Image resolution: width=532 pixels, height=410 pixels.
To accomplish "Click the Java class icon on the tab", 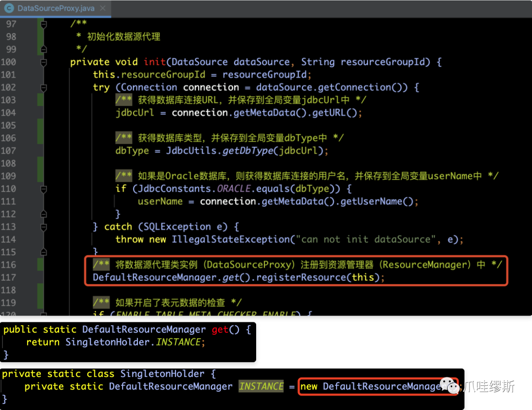I will pos(9,8).
